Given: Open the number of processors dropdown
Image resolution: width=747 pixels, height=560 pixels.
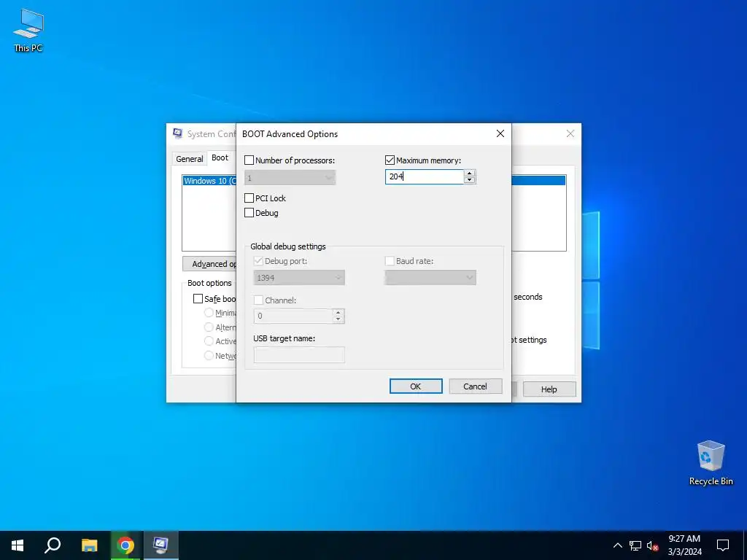Looking at the screenshot, I should (x=290, y=178).
